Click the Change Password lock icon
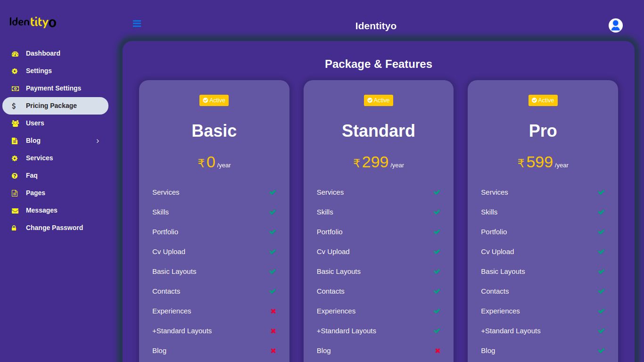The width and height of the screenshot is (644, 362). [14, 228]
